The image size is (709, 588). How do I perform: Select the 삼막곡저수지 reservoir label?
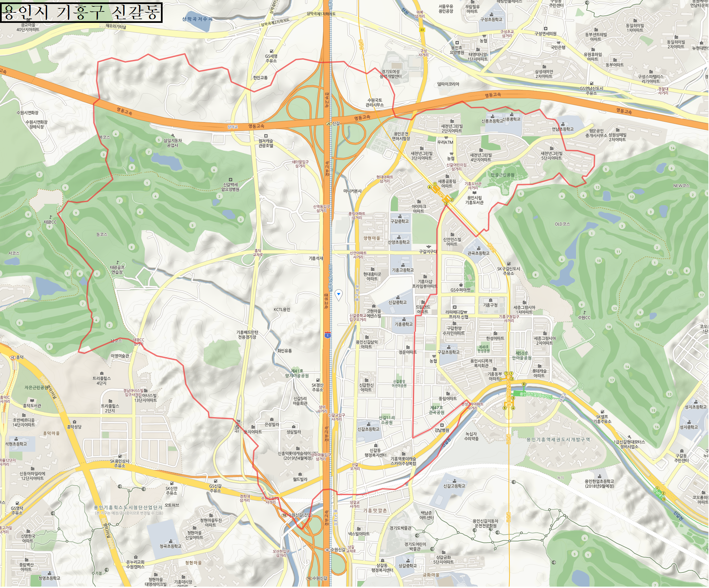click(198, 19)
